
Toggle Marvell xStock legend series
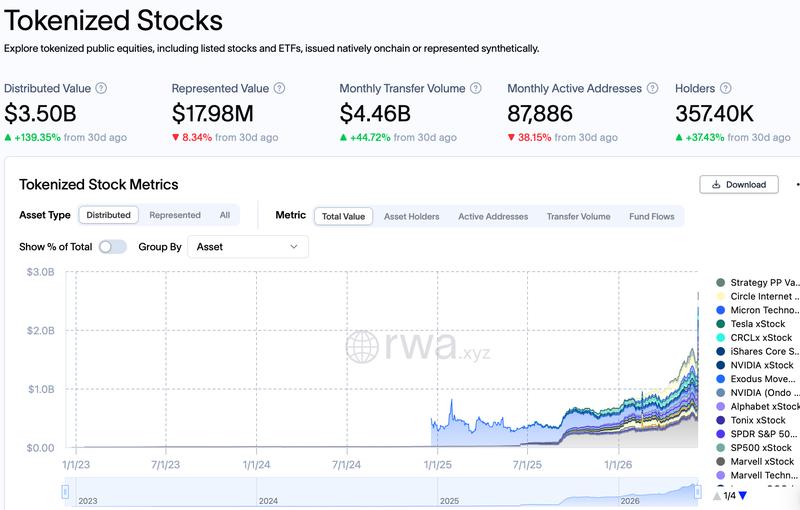click(x=755, y=462)
